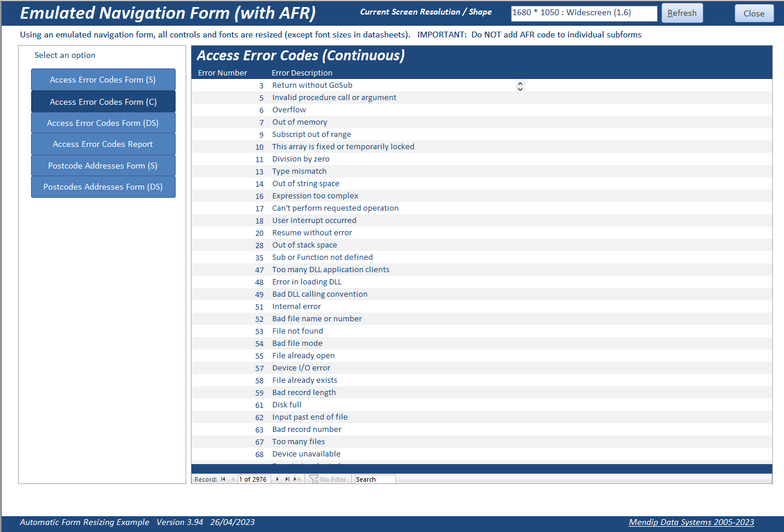Select the 'Overflow' error description
Screen dimensions: 784x532
[x=289, y=110]
